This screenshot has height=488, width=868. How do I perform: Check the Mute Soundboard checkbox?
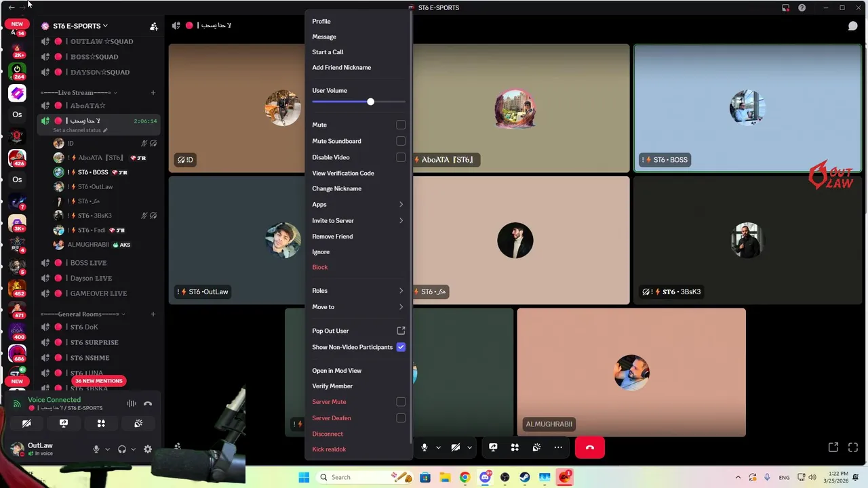coord(401,141)
